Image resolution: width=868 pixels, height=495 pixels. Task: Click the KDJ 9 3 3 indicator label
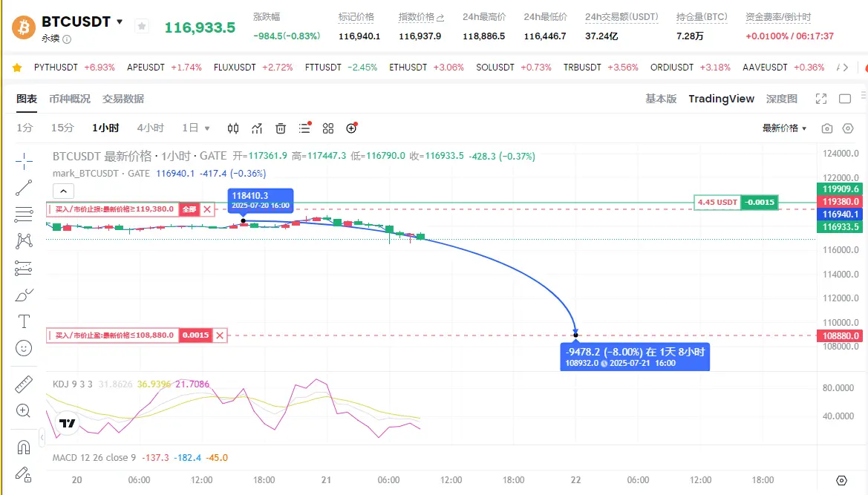tap(72, 384)
